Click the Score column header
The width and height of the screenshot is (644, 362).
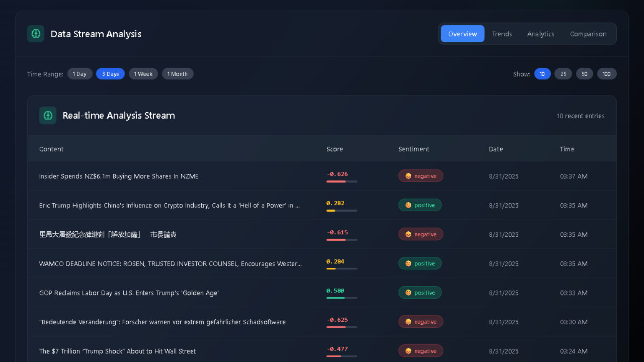(335, 149)
